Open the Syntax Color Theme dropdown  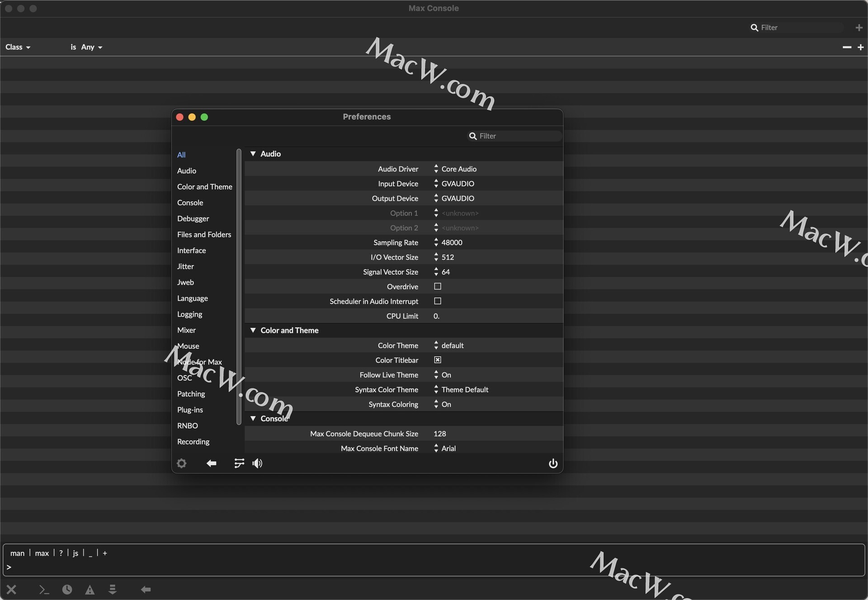point(461,389)
